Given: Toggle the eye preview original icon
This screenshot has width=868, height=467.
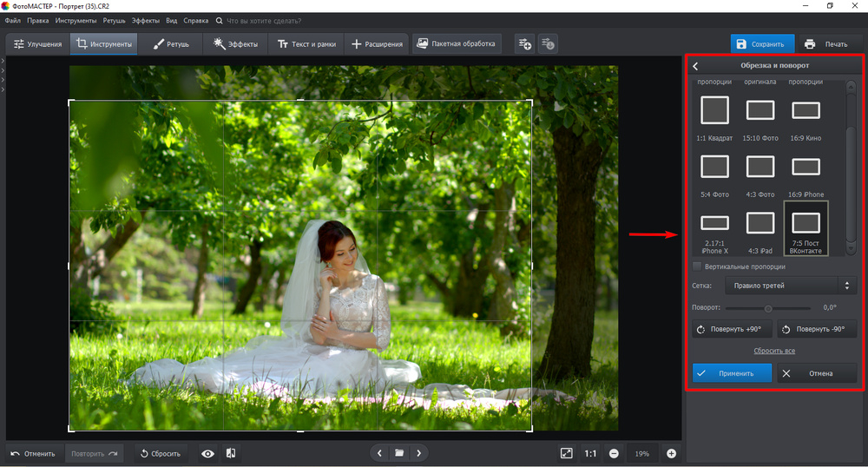Looking at the screenshot, I should pyautogui.click(x=207, y=454).
